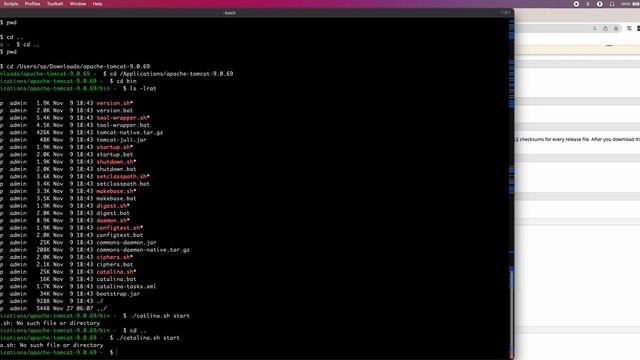Click the misspelled './catlina.sh start' command

point(160,316)
